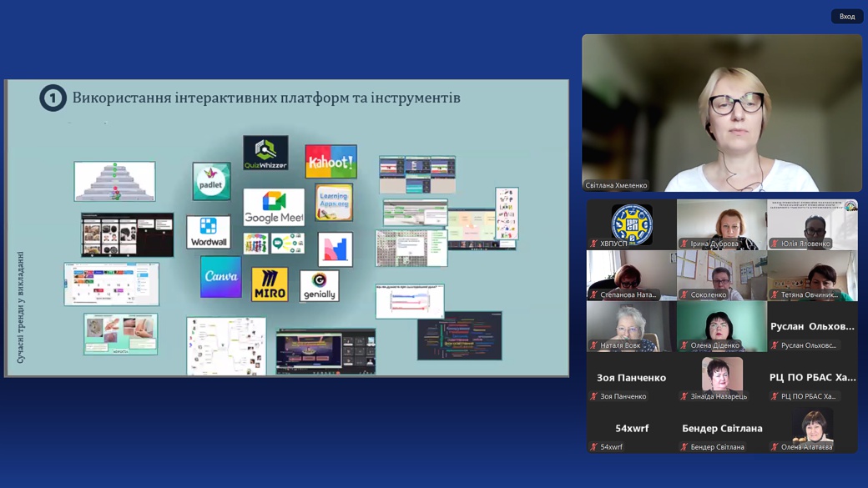868x488 pixels.
Task: Select Тетяна Овчинник... video tile
Action: point(813,275)
